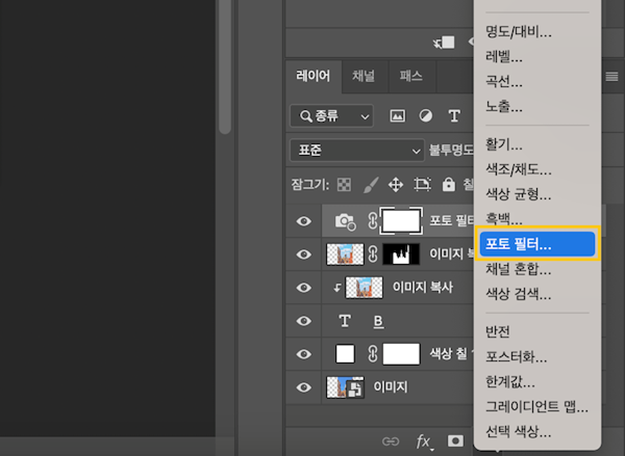Choose 곡선... from the menu
625x456 pixels.
click(503, 81)
